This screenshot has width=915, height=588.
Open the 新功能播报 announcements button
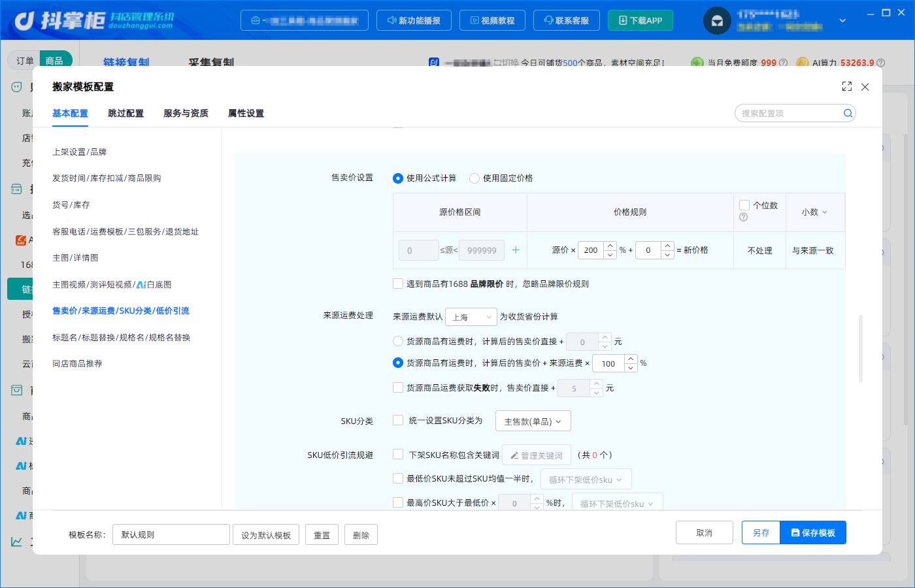[x=413, y=20]
